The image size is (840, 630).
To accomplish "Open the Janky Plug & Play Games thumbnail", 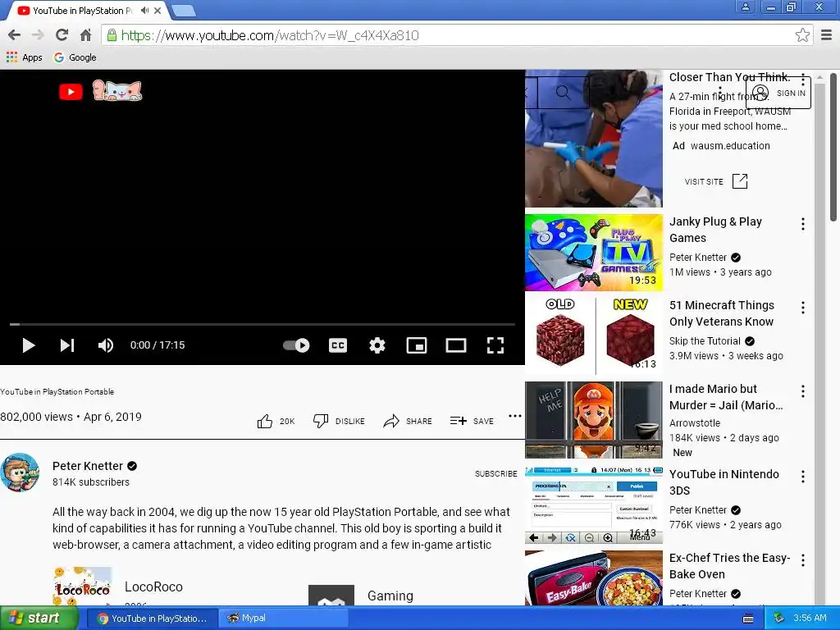I will 594,253.
